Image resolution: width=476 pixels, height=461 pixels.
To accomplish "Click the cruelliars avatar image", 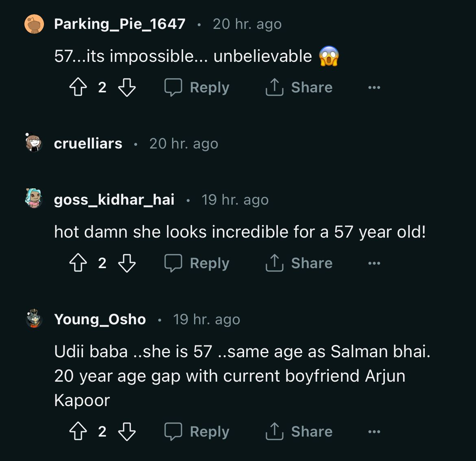I will pyautogui.click(x=34, y=143).
